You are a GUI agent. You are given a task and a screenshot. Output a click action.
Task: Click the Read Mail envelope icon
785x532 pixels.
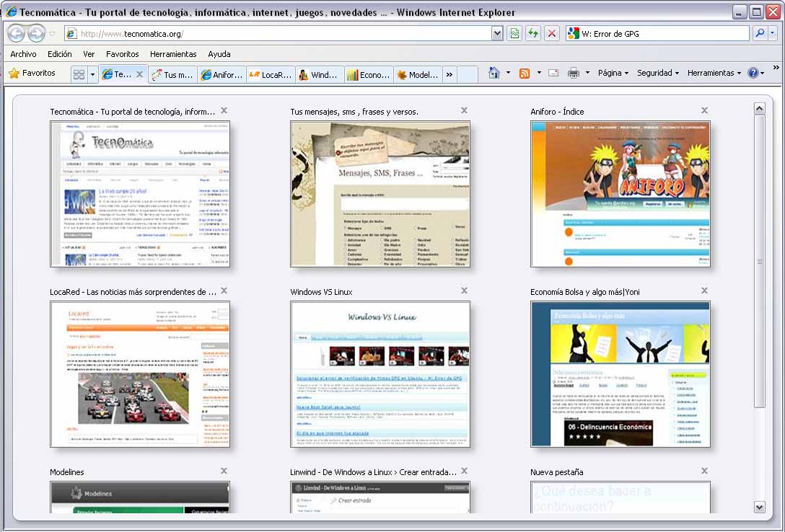(x=553, y=73)
